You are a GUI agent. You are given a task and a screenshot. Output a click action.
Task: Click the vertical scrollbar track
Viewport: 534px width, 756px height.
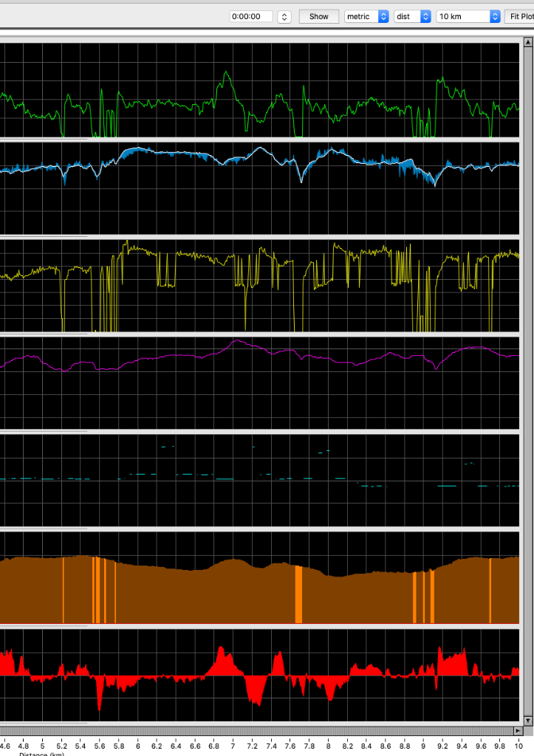click(x=528, y=381)
